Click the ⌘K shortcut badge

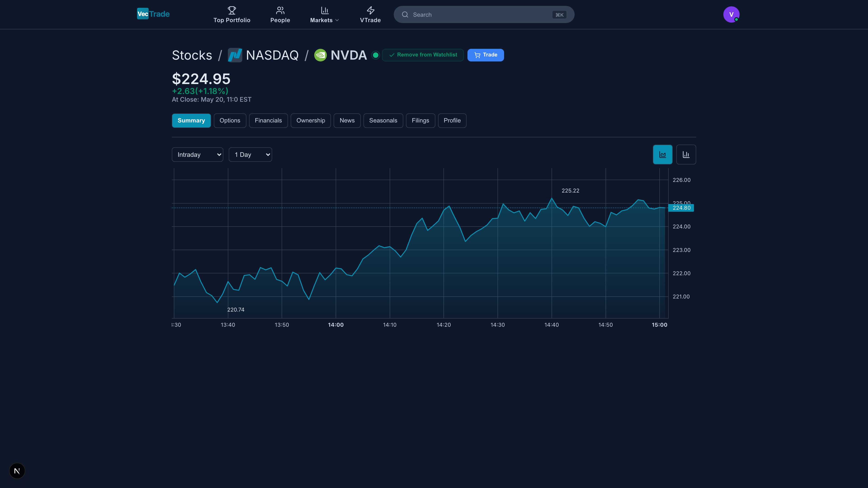tap(559, 15)
